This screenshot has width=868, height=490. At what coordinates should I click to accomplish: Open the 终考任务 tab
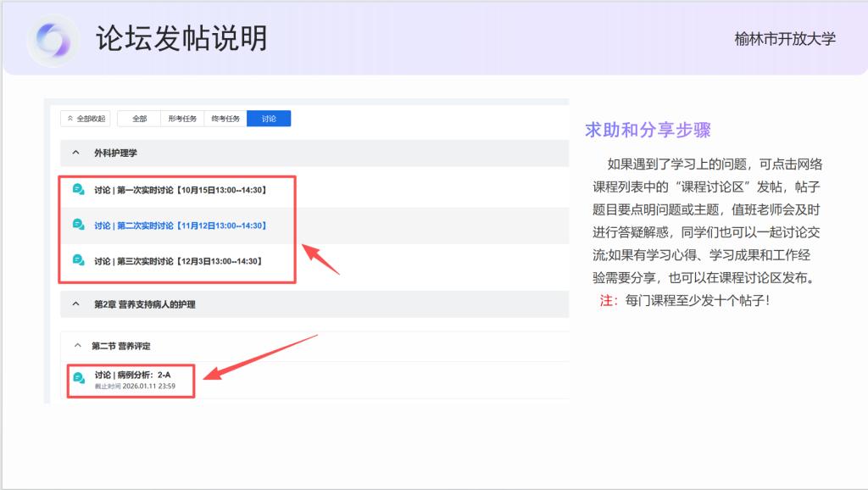[225, 119]
